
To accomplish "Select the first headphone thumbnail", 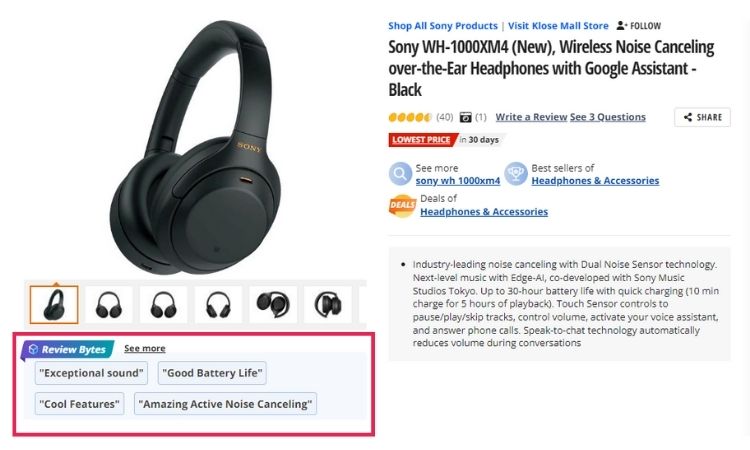I will [x=54, y=305].
